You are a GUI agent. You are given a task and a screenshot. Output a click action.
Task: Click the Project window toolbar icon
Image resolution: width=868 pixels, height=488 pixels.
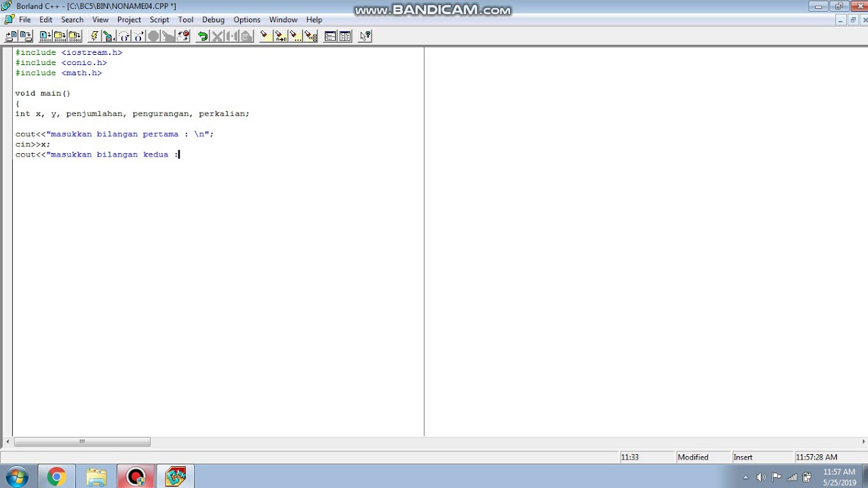click(x=330, y=36)
